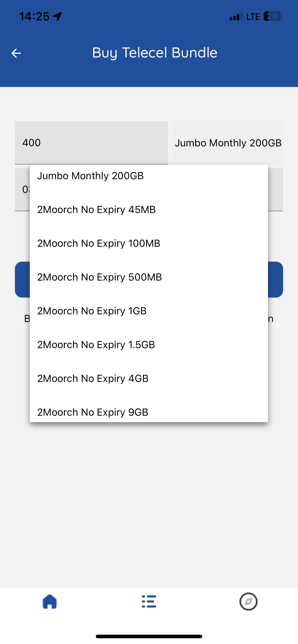Tap the phone number input field

(22, 190)
